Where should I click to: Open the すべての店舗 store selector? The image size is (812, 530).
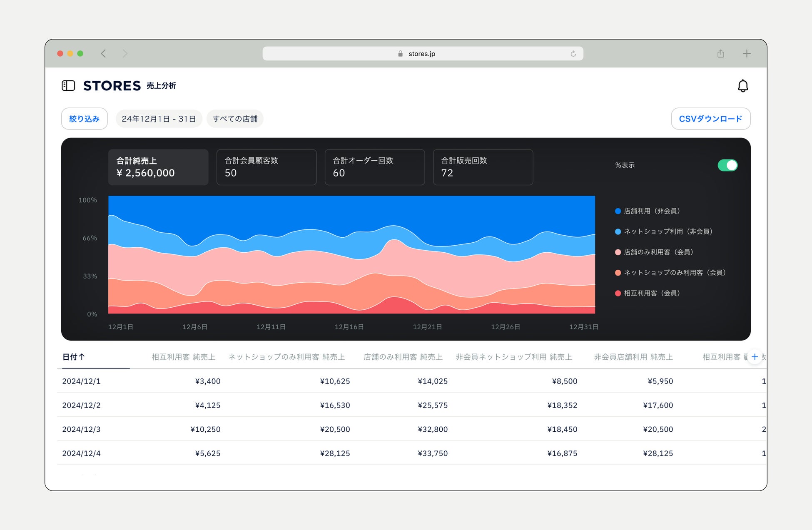[235, 119]
